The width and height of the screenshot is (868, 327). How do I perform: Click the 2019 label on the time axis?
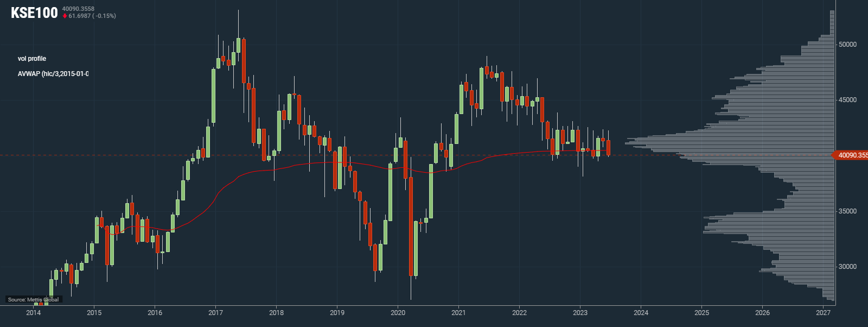337,312
